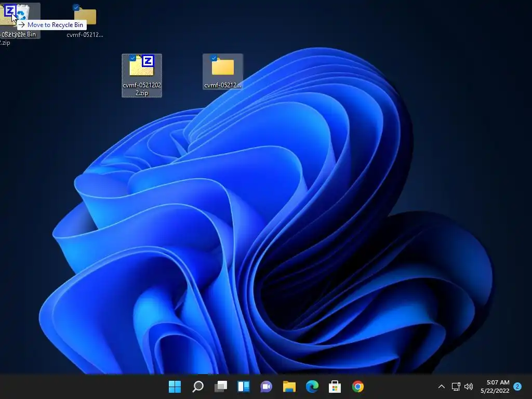Open the Windows Start menu
This screenshot has height=399, width=532.
click(x=175, y=387)
